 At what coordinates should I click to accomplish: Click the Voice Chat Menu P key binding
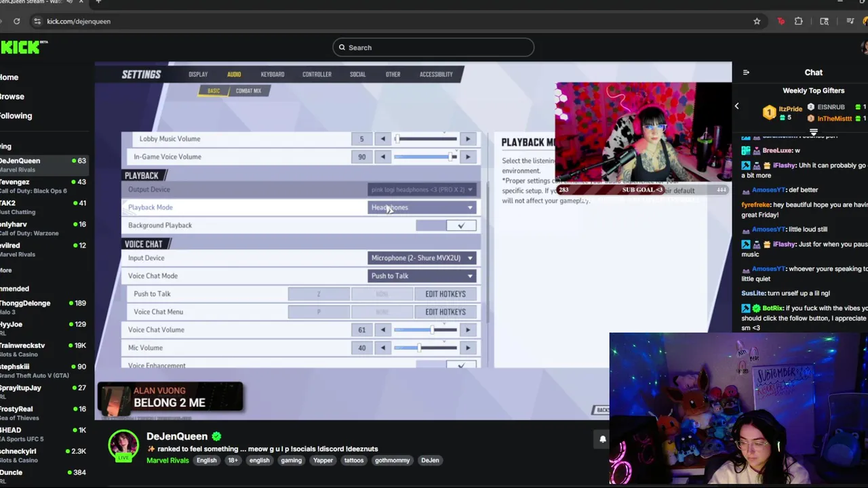(x=319, y=312)
